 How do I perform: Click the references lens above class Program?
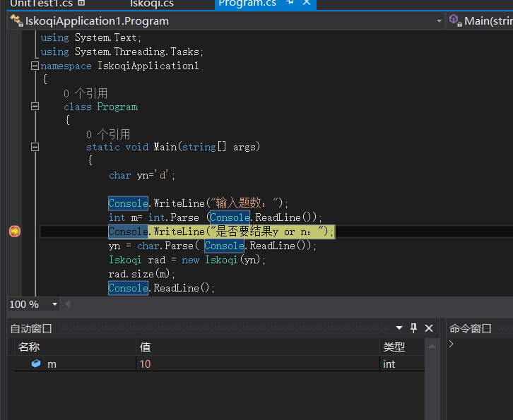85,94
